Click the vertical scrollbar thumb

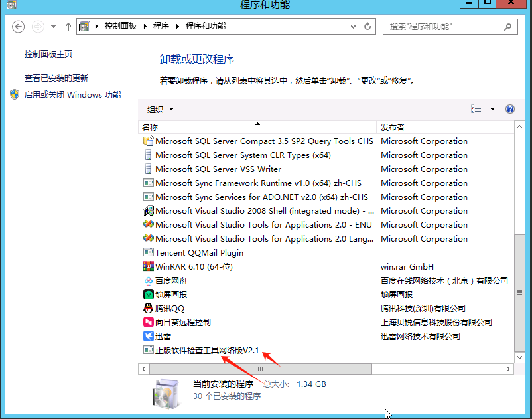click(519, 293)
